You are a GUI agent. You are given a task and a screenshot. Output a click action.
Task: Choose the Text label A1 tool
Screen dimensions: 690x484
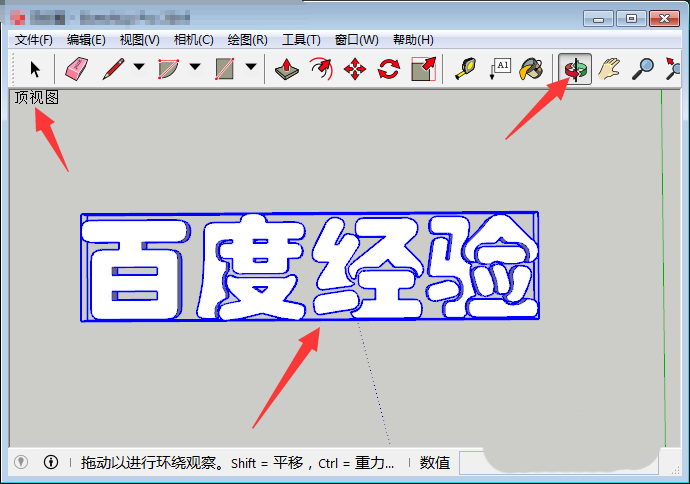500,69
